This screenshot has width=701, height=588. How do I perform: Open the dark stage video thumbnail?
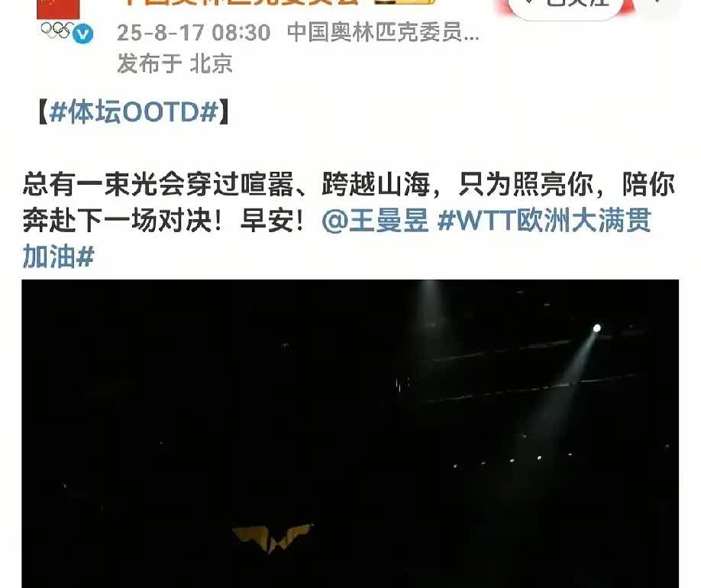(x=350, y=434)
